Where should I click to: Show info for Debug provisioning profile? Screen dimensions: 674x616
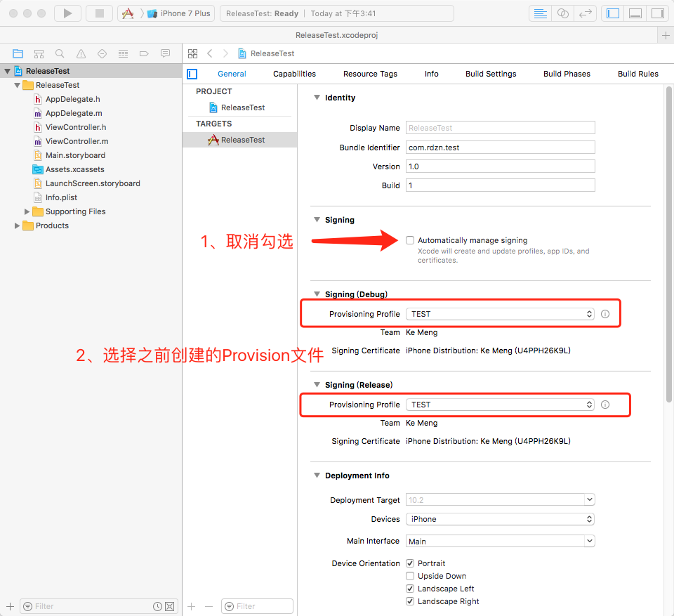click(604, 314)
